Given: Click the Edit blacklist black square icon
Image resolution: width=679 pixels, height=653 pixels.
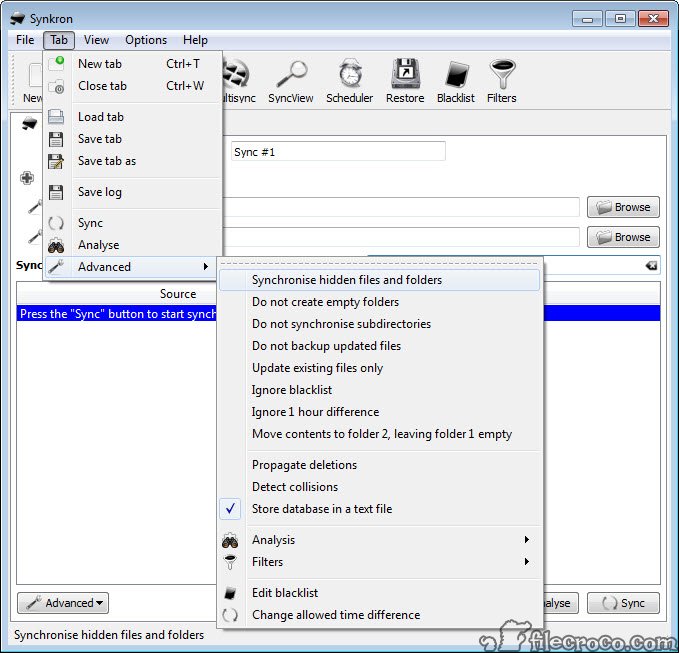Looking at the screenshot, I should [x=230, y=593].
